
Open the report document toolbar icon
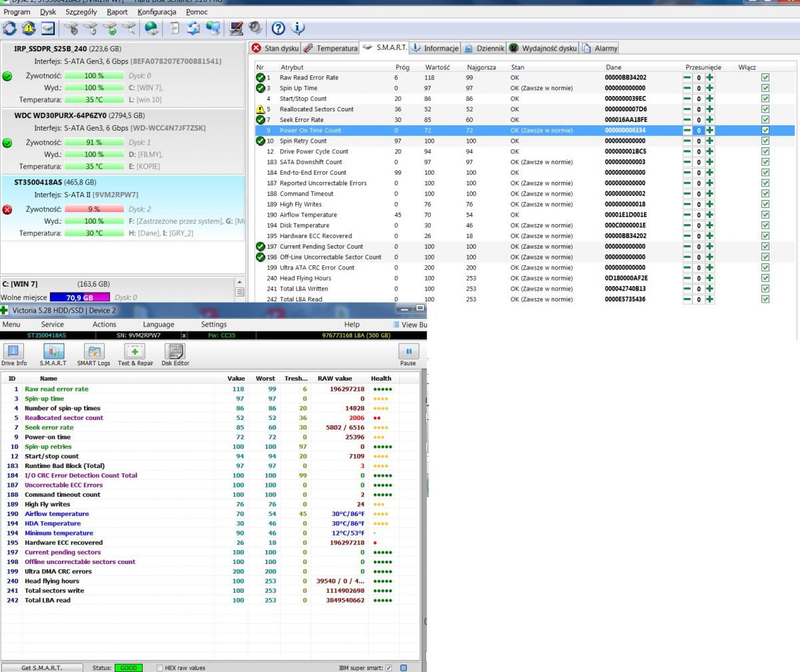pos(175,28)
